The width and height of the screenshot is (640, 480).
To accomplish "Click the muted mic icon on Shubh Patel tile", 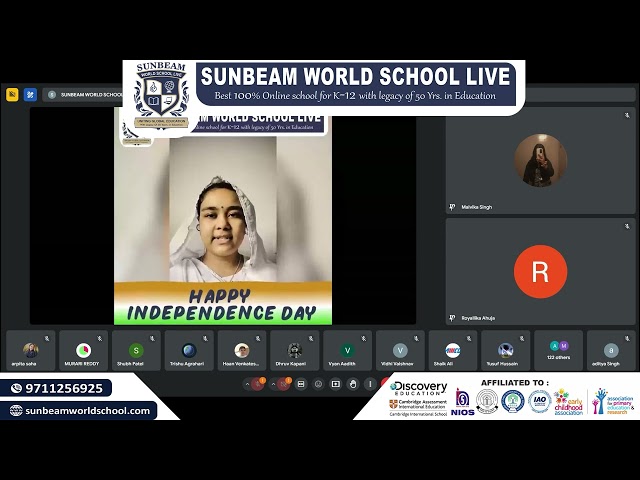I will coord(152,338).
